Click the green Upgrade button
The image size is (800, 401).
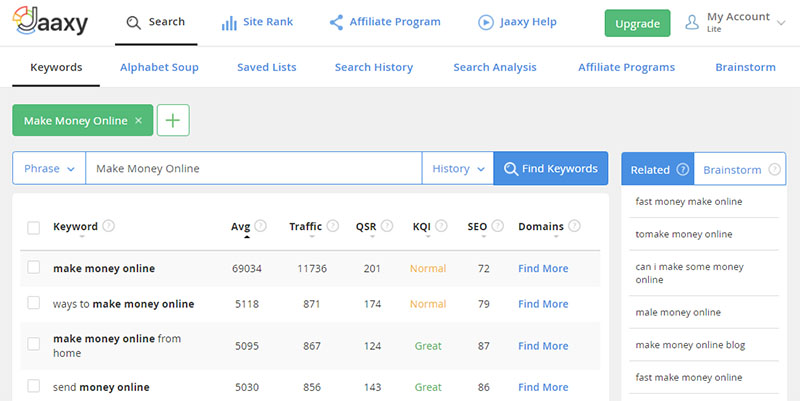point(637,23)
